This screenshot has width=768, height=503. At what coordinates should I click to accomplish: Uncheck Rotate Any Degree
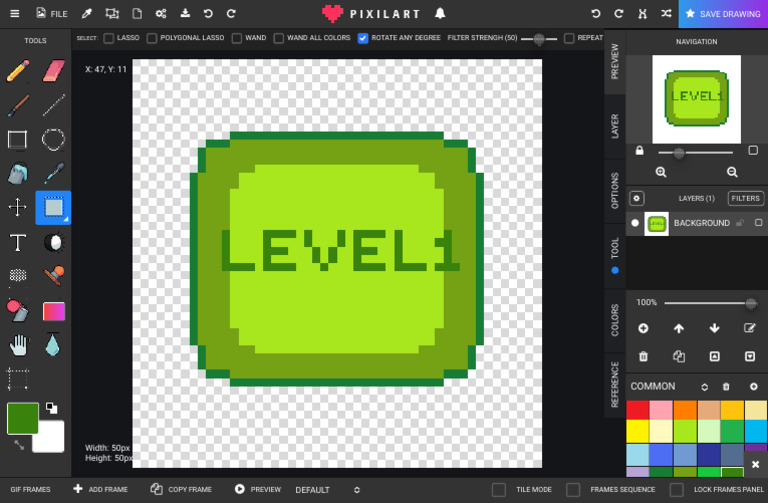click(363, 38)
